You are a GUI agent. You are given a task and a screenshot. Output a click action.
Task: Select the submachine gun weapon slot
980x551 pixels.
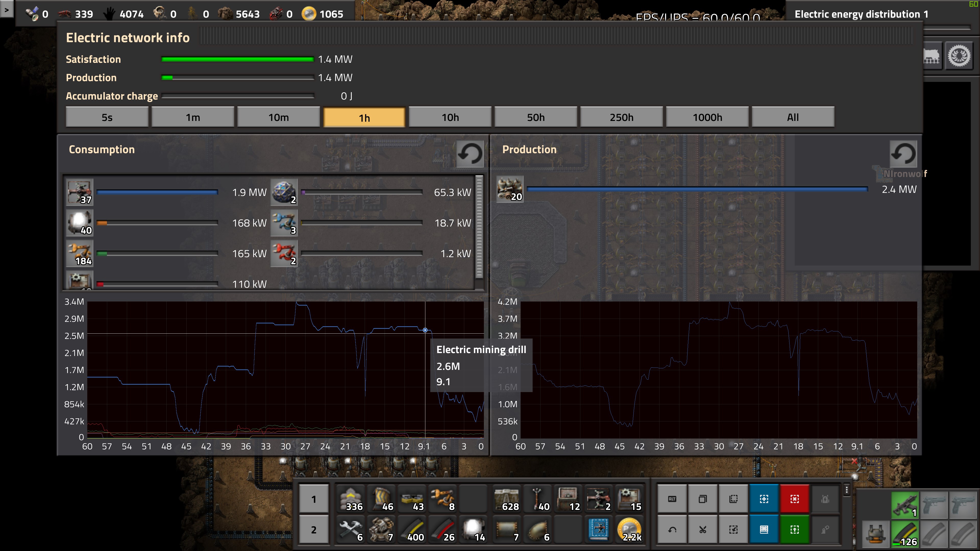pyautogui.click(x=905, y=505)
